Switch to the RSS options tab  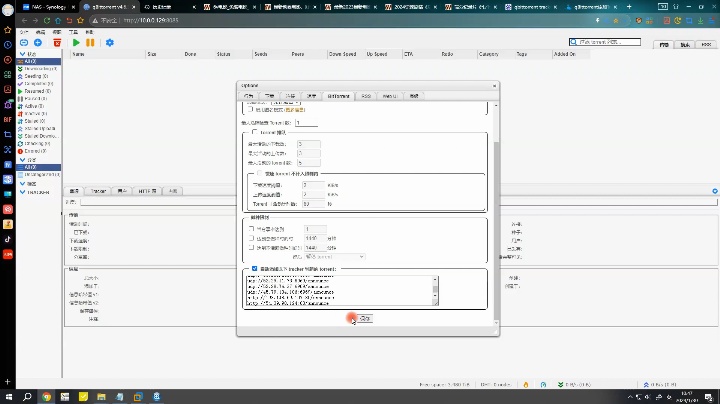coord(366,96)
